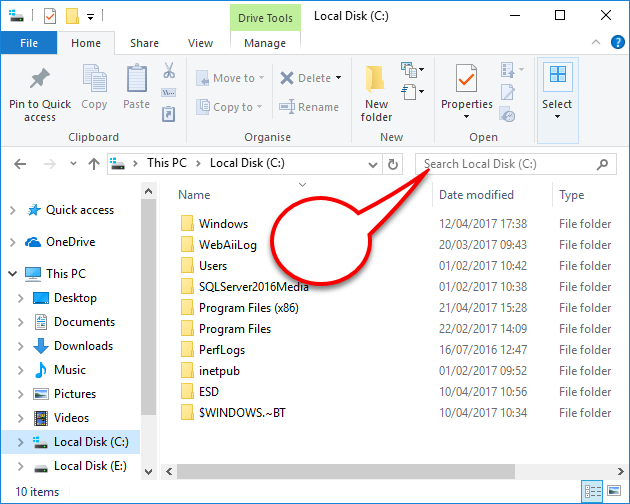Screen dimensions: 630x504
Task: Click the New item icon
Action: click(409, 70)
